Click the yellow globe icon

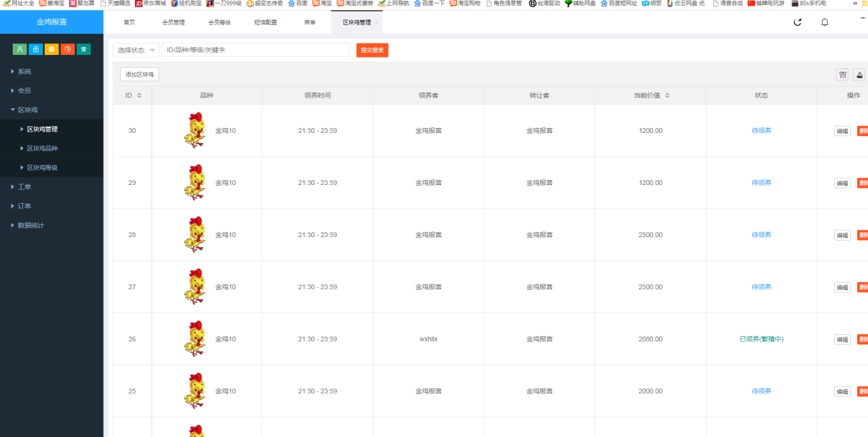point(52,49)
